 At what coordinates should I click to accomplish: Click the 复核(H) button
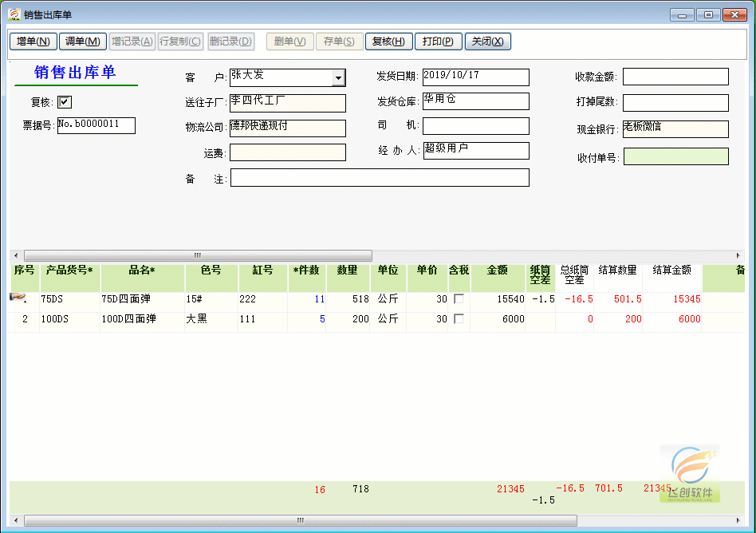(388, 41)
